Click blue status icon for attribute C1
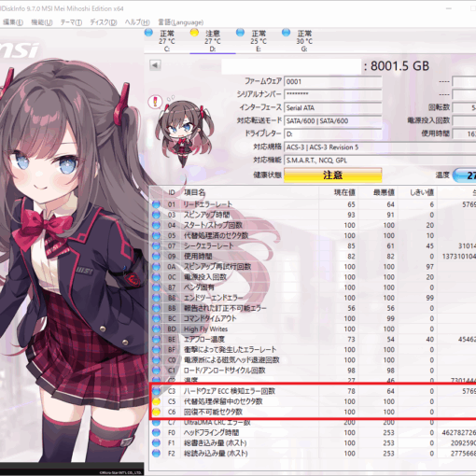Screen dimensions: 476x476 [156, 371]
